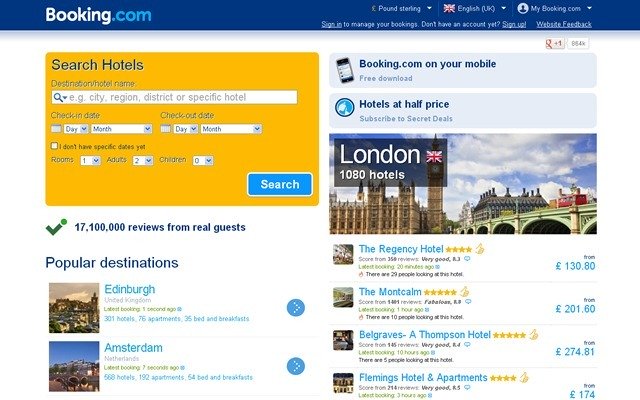Open the Pound sterling currency menu
The image size is (640, 400).
pos(401,8)
